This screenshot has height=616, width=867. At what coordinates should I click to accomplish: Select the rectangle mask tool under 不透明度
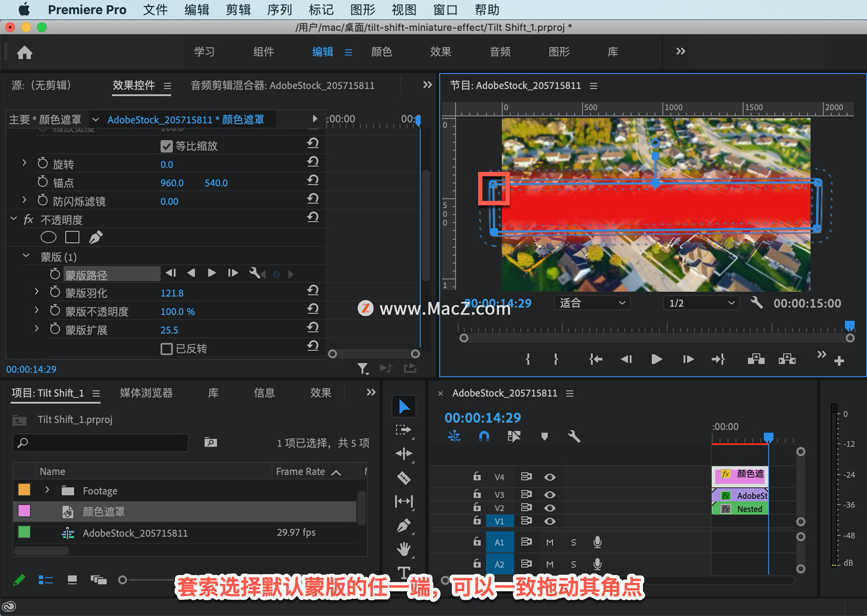(x=72, y=237)
